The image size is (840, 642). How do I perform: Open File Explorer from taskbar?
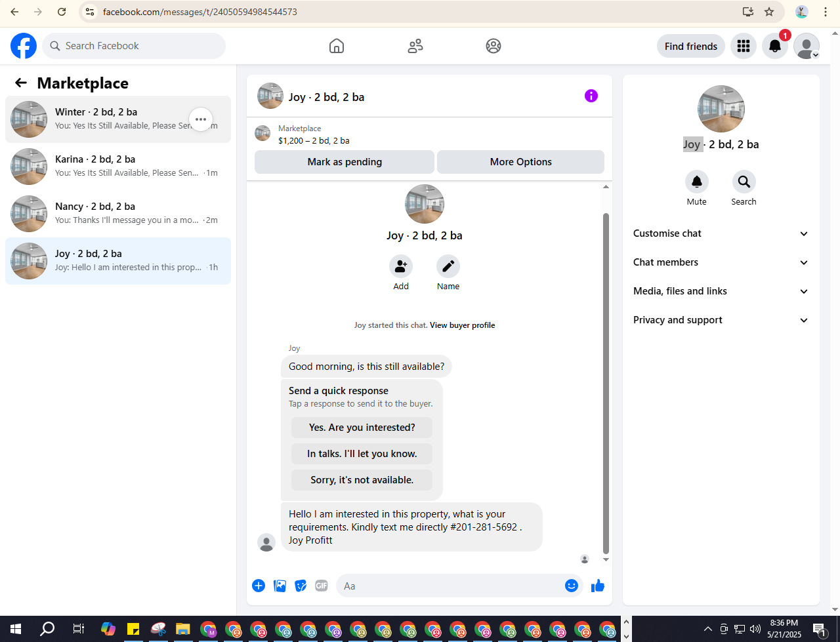[x=182, y=630]
